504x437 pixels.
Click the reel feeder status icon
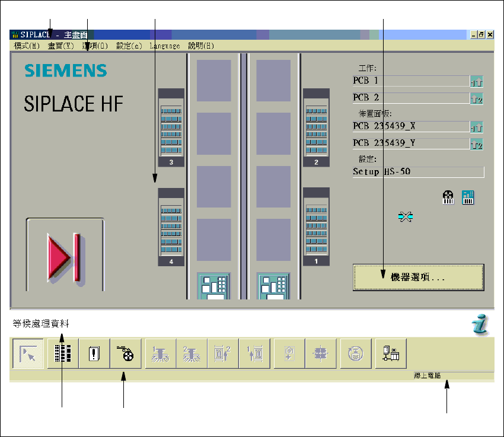pyautogui.click(x=448, y=197)
